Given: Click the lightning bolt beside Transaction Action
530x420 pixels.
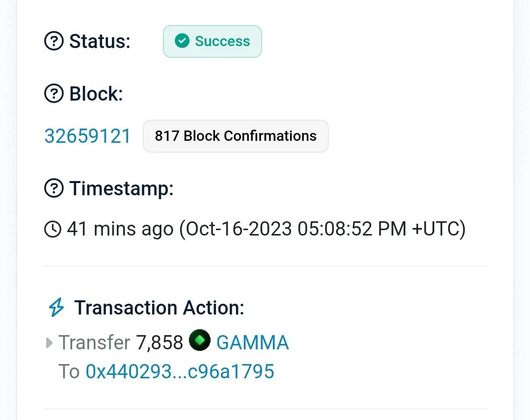Looking at the screenshot, I should click(57, 307).
